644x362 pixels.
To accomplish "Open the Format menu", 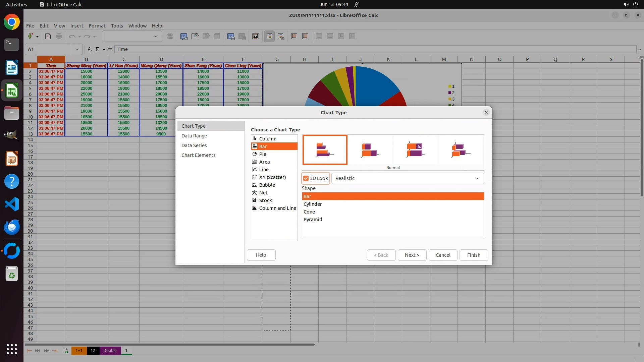I will click(x=97, y=26).
